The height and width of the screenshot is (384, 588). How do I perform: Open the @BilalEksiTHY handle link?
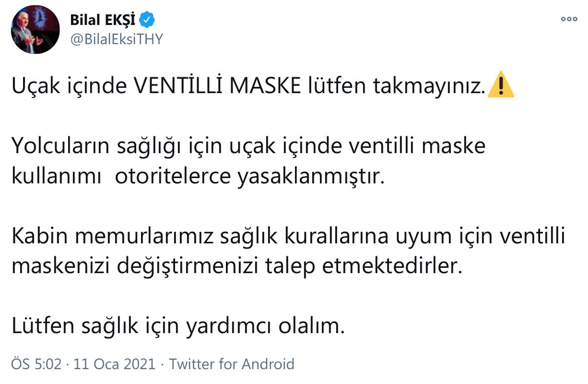tap(116, 40)
